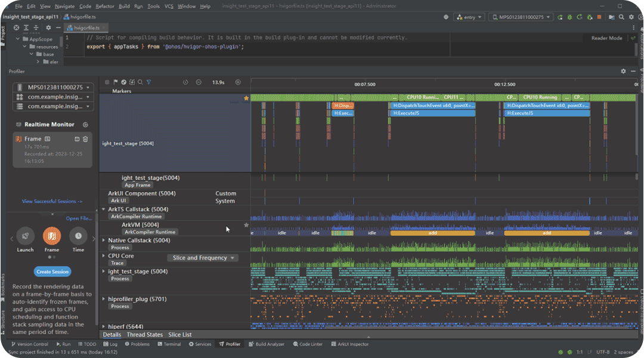Start the Realtime Monitor play button
Image resolution: width=644 pixels, height=358 pixels.
click(85, 125)
